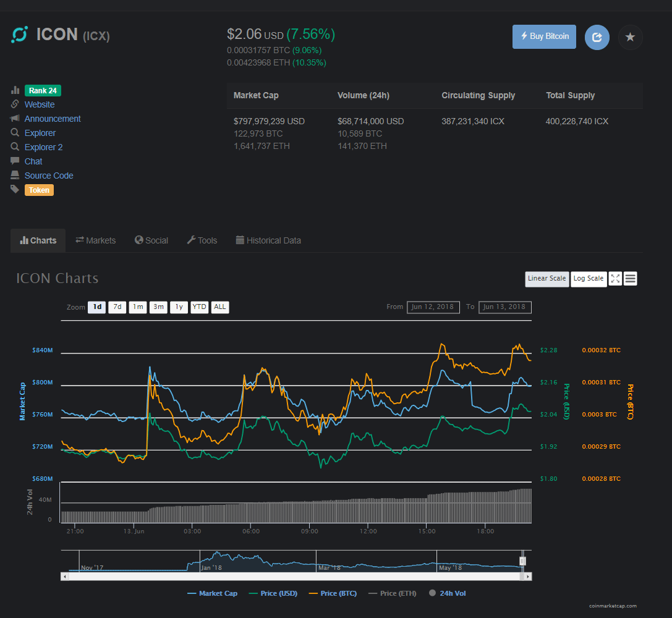Viewport: 672px width, 618px height.
Task: Switch to the Historical Data tab
Action: tap(268, 240)
